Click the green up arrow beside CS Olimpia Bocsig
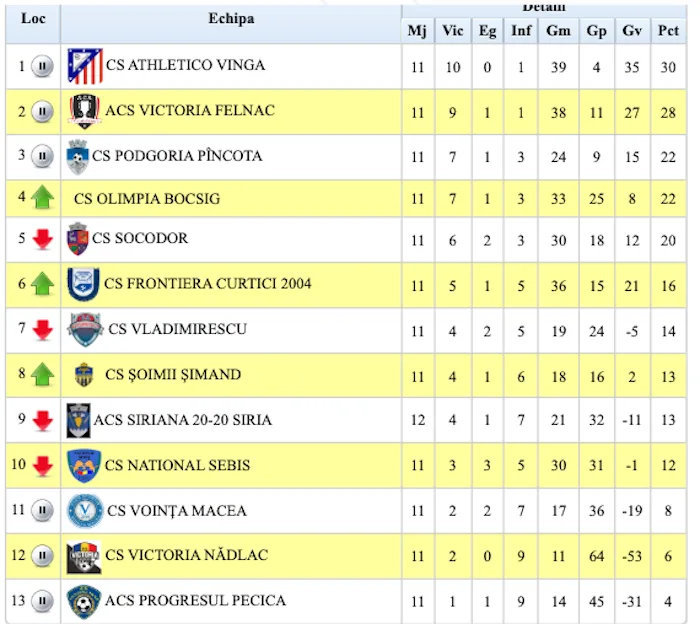 (x=42, y=198)
